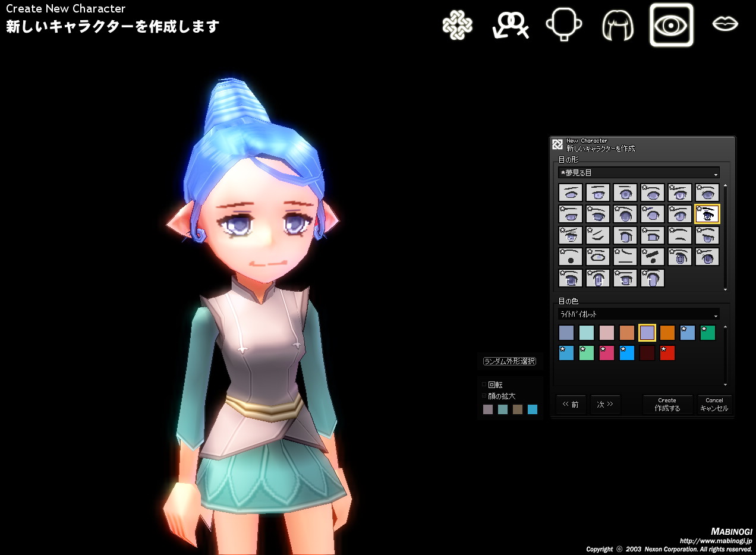Select the oval outlined sleepy eye style
Screen dimensions: 756x555
598,257
